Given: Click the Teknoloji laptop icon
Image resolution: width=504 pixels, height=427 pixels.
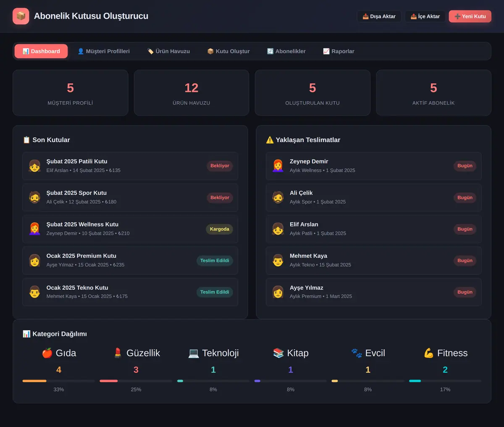Looking at the screenshot, I should (194, 353).
